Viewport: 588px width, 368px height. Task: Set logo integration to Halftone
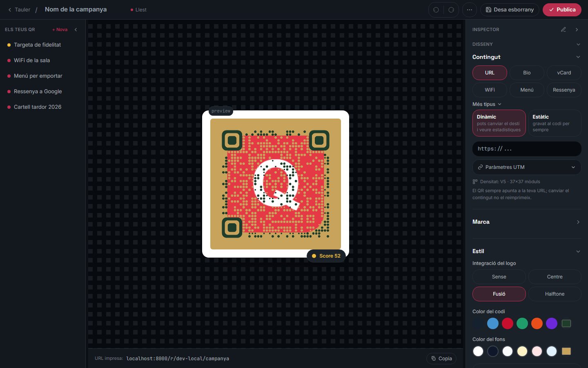pos(555,294)
